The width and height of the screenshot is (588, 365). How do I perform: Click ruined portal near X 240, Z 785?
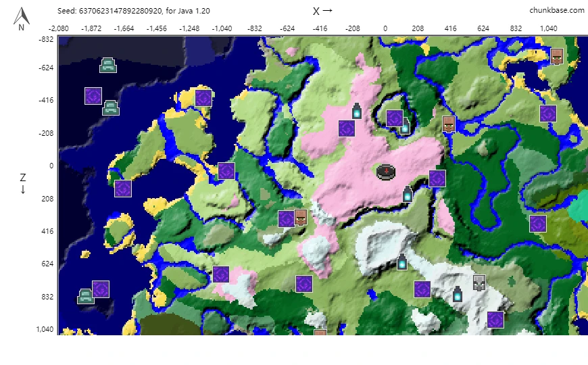[x=422, y=289]
